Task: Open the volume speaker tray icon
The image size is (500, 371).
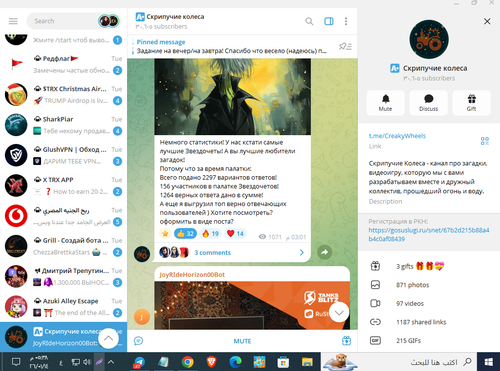Action: click(x=87, y=362)
